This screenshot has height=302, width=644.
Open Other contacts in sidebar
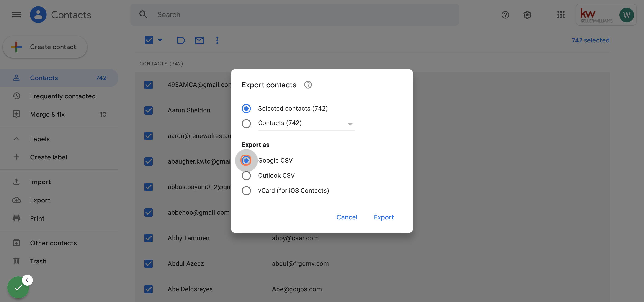click(59, 243)
